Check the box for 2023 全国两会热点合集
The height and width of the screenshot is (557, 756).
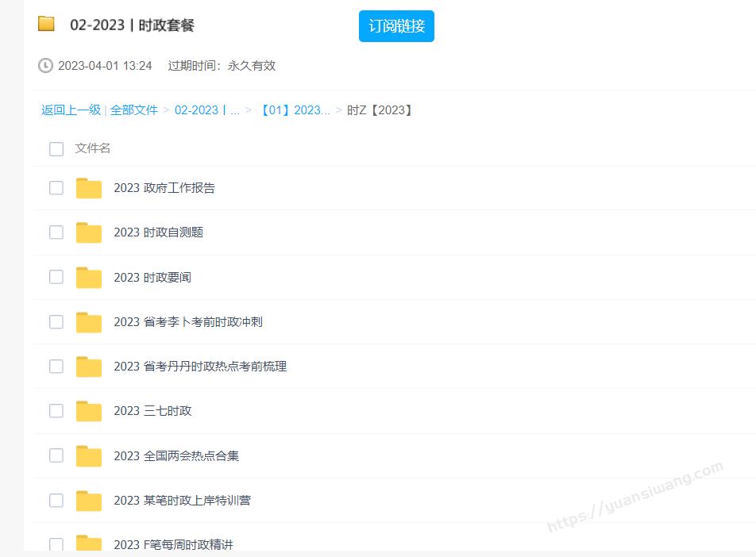(x=56, y=455)
